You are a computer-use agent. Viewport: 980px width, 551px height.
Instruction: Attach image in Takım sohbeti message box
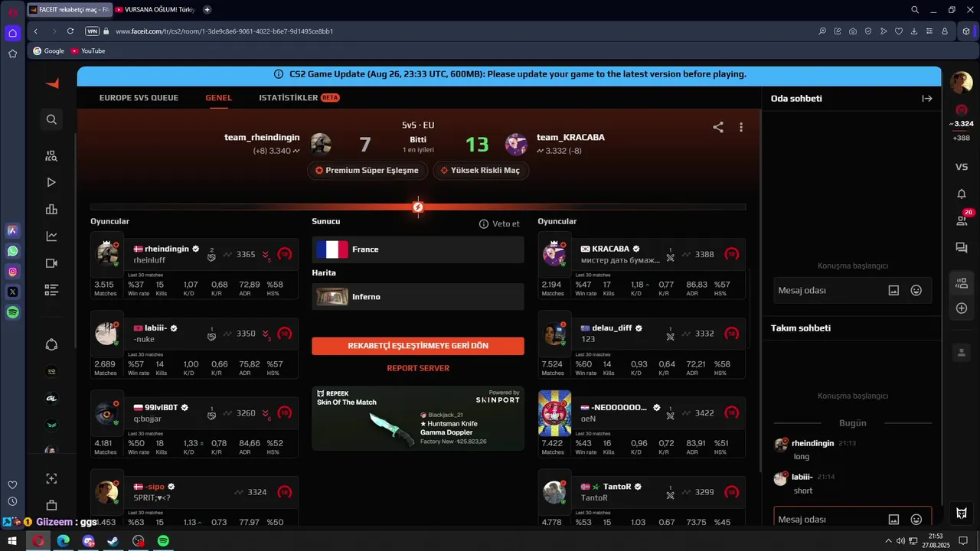893,520
